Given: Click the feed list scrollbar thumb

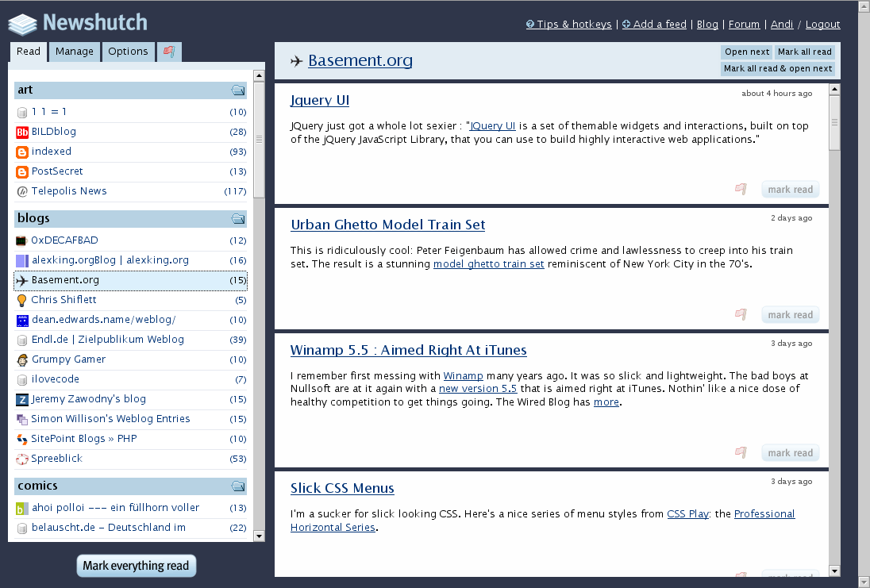Looking at the screenshot, I should click(x=259, y=140).
